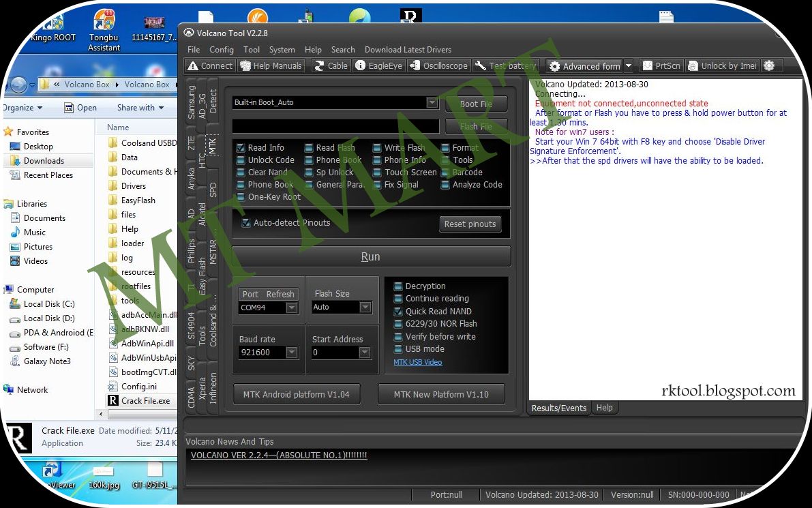Open the EasyFlash folder in Explorer
The image size is (812, 508).
pyautogui.click(x=132, y=200)
